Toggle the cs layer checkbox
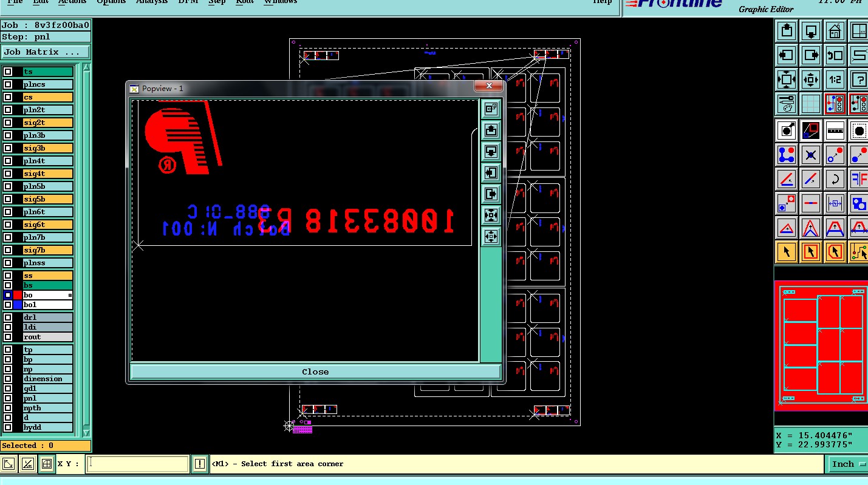 (8, 97)
